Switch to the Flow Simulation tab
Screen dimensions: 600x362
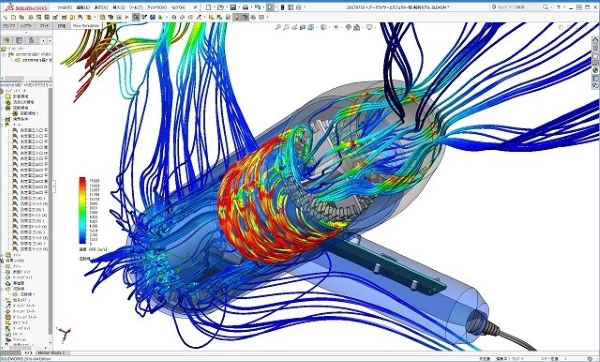86,26
